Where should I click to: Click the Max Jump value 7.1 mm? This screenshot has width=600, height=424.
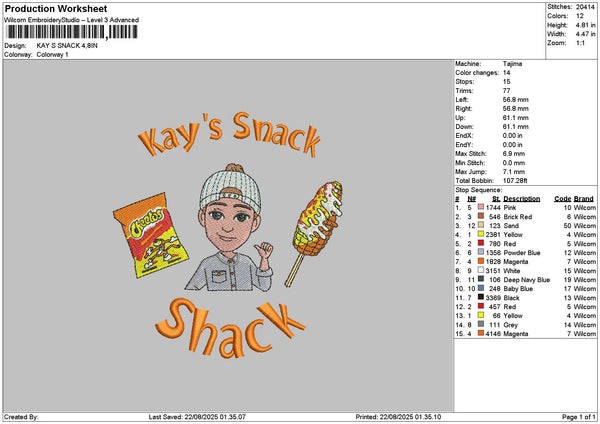tap(514, 172)
